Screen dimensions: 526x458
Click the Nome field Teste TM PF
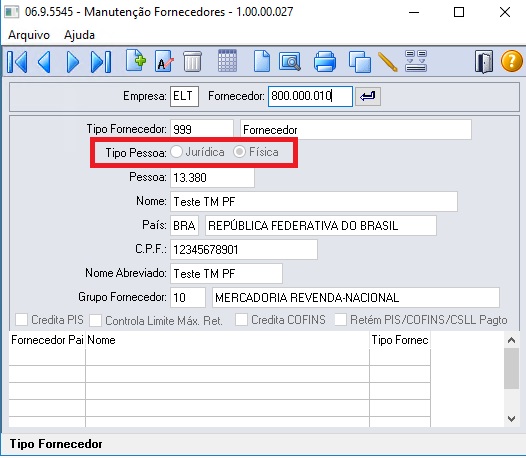click(x=314, y=202)
